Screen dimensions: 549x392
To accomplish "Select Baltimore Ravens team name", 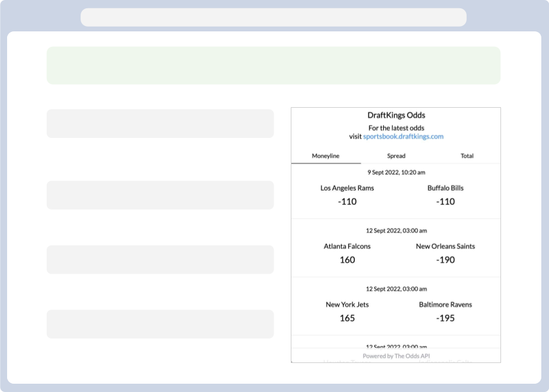I will [445, 304].
